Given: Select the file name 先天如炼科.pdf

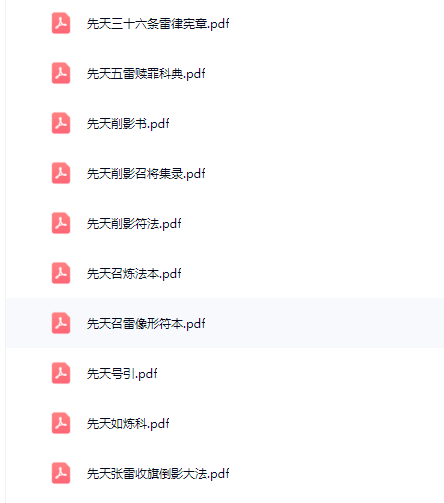Looking at the screenshot, I should [128, 424].
